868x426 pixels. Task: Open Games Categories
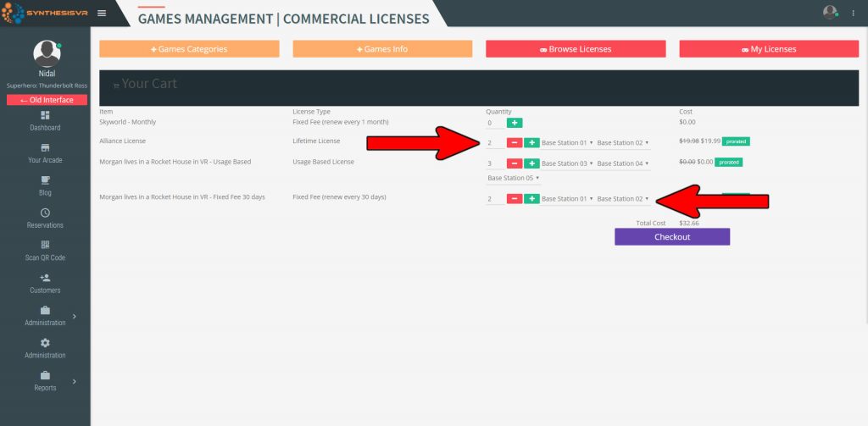click(x=189, y=48)
